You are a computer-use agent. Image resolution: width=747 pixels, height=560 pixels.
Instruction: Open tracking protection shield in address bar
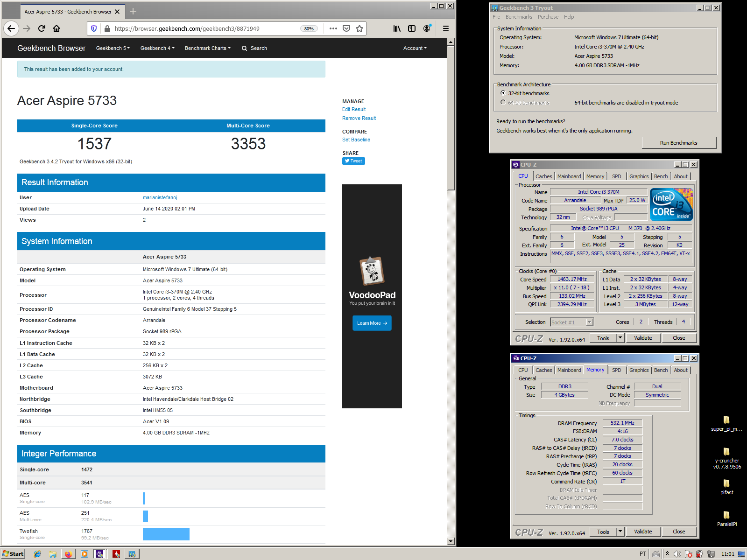pos(94,28)
